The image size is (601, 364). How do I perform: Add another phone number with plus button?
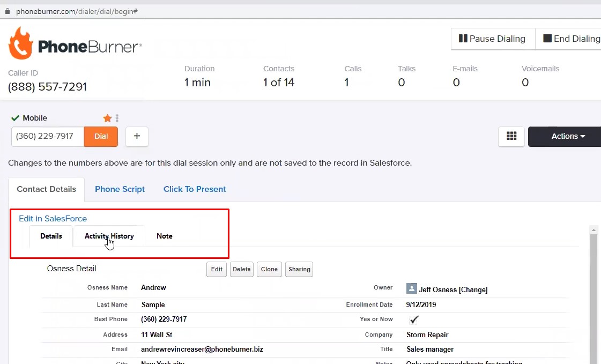point(137,136)
